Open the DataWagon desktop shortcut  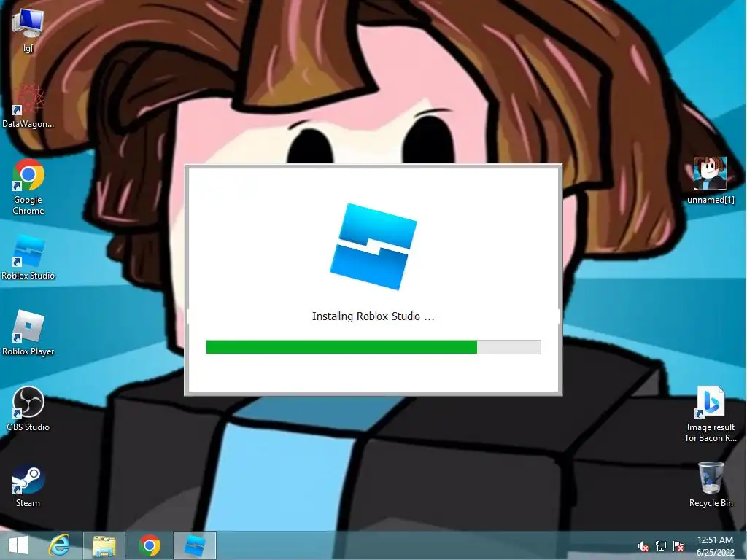28,106
